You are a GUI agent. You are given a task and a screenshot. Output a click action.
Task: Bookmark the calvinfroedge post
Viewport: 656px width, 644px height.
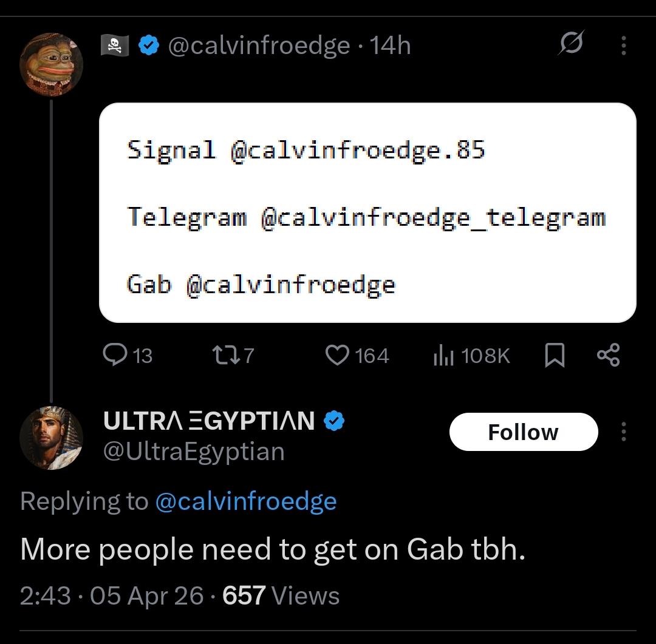pos(554,355)
